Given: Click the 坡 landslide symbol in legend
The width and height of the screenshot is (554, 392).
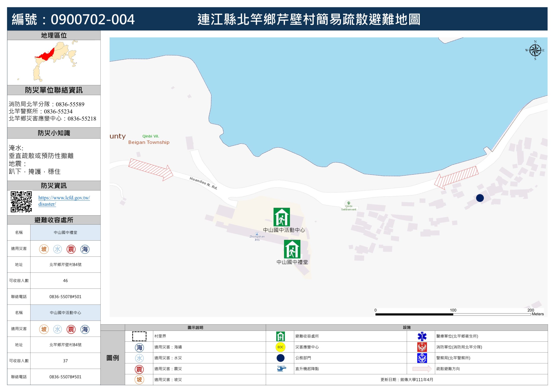Looking at the screenshot, I should (x=139, y=380).
